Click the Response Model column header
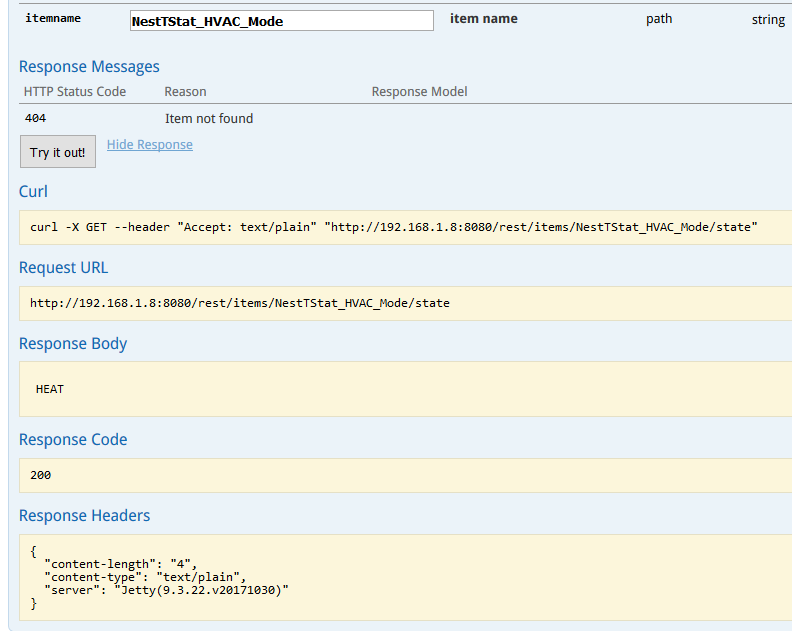This screenshot has width=792, height=631. click(x=419, y=91)
